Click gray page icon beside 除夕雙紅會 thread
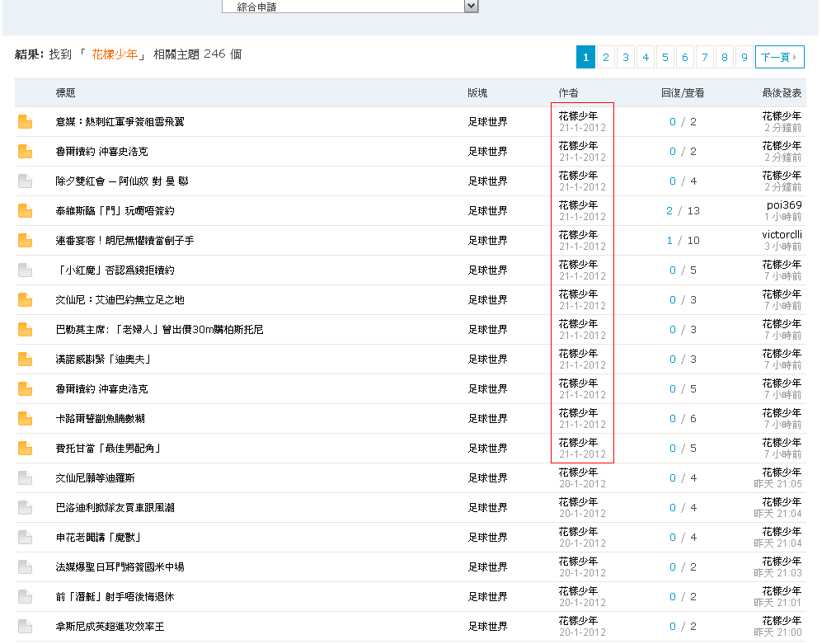Viewport: 822px width, 644px height. (26, 181)
